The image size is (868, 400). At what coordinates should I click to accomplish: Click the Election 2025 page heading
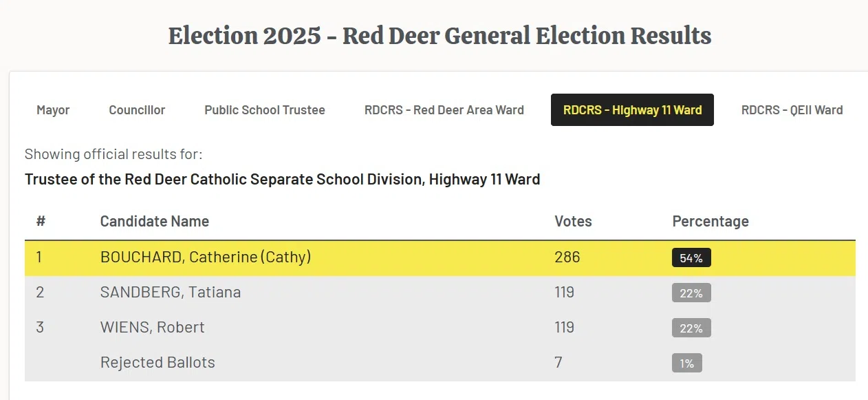point(440,36)
